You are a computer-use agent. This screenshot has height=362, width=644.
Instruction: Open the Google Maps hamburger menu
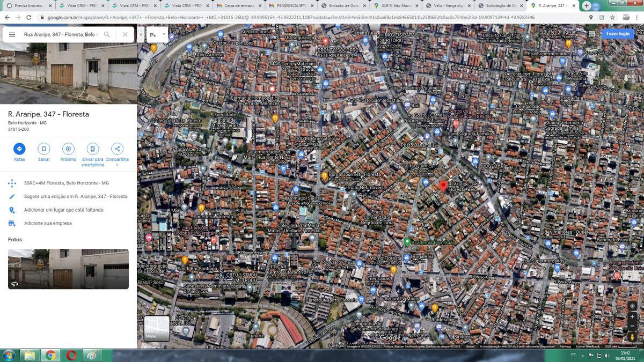pos(12,34)
